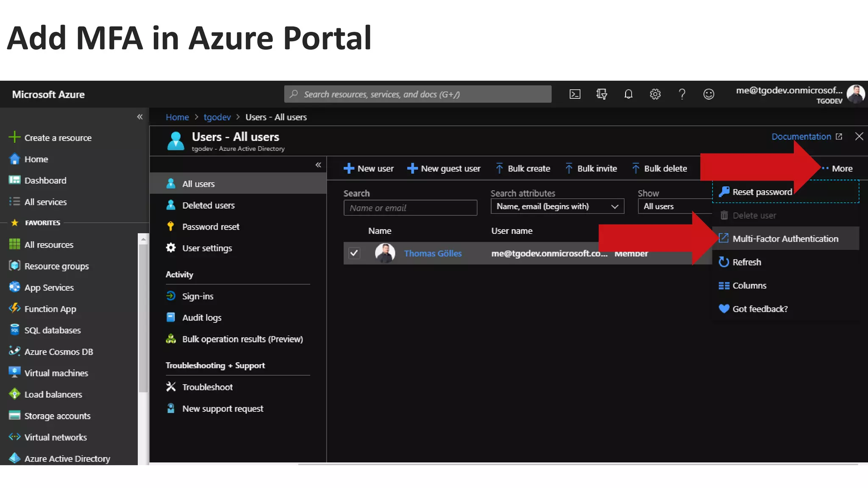Select All users in blade menu
This screenshot has height=488, width=868.
coord(238,183)
